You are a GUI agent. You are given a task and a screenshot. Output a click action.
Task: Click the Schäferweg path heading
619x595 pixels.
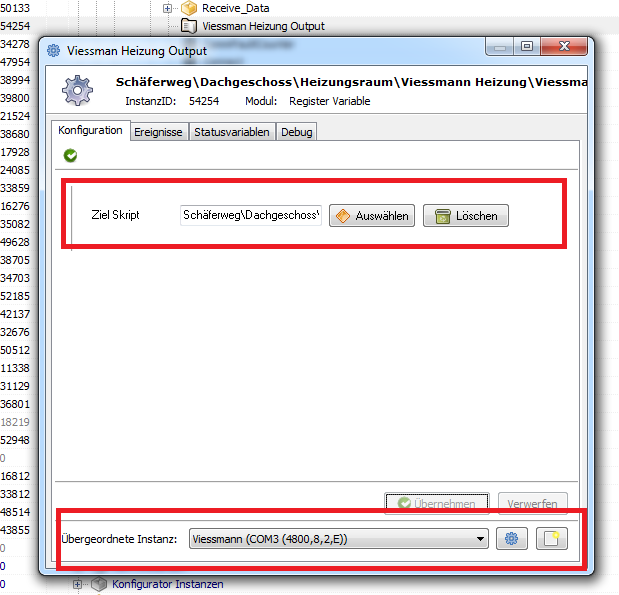(x=351, y=82)
